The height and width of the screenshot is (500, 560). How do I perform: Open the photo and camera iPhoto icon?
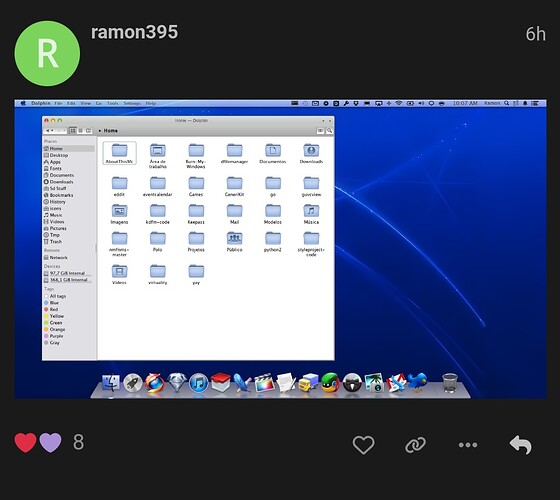click(x=374, y=383)
